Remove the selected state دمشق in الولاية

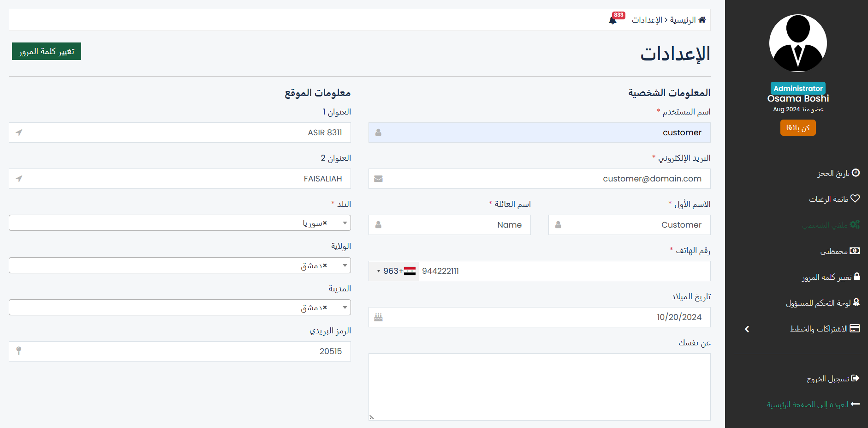point(325,265)
